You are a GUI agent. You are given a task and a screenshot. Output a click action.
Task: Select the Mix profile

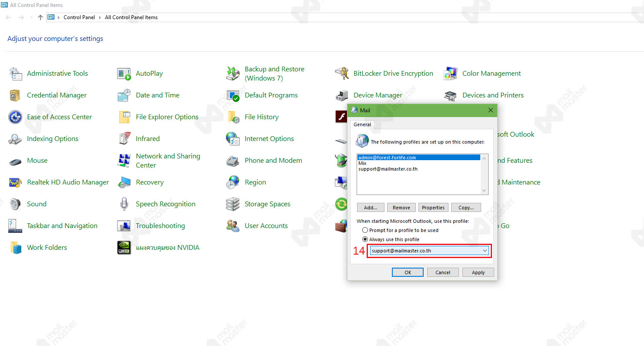click(418, 163)
